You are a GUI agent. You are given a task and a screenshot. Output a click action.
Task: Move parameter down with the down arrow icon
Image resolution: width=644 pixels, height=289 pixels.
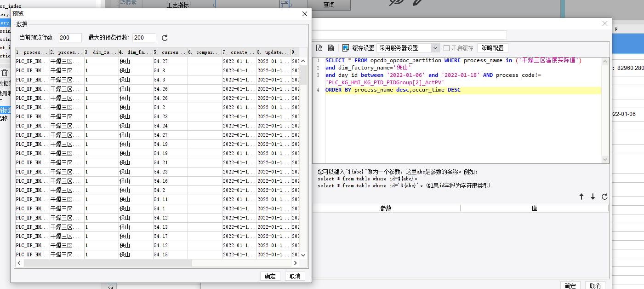tap(593, 197)
